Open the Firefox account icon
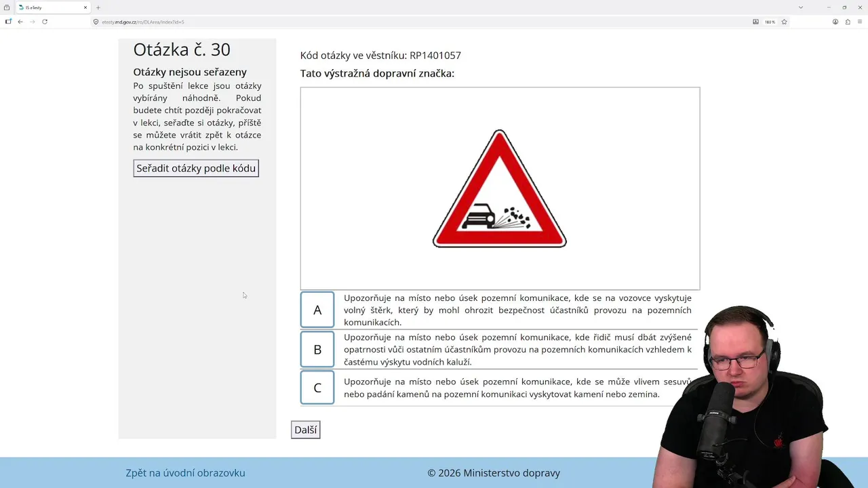Image resolution: width=868 pixels, height=488 pixels. tap(835, 22)
